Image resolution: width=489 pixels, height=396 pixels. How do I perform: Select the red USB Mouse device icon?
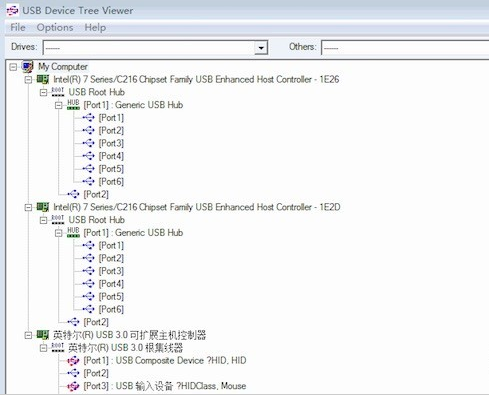point(73,386)
